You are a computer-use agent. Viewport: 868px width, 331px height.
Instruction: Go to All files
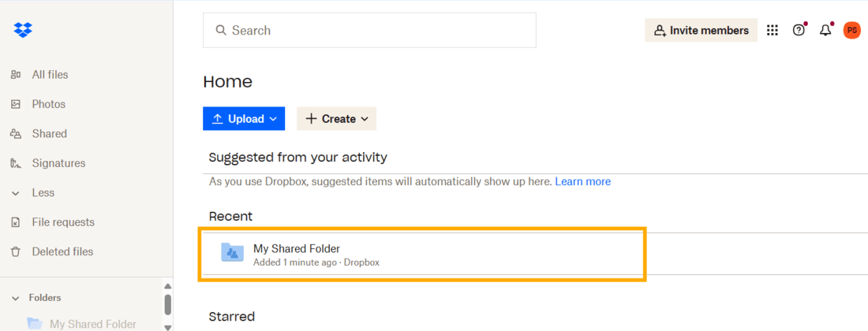(50, 75)
